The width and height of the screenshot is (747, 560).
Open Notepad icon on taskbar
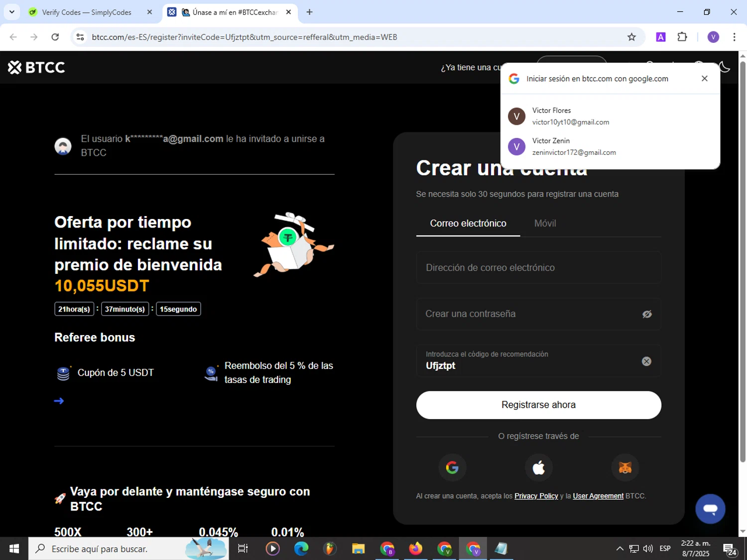[501, 549]
